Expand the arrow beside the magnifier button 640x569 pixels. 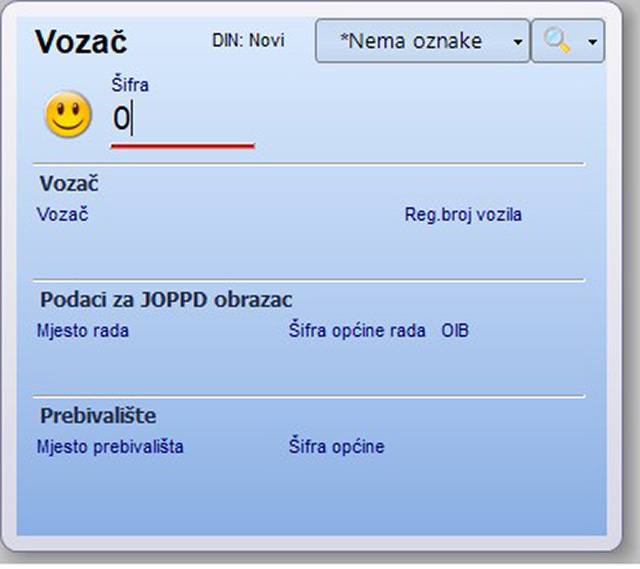[592, 41]
